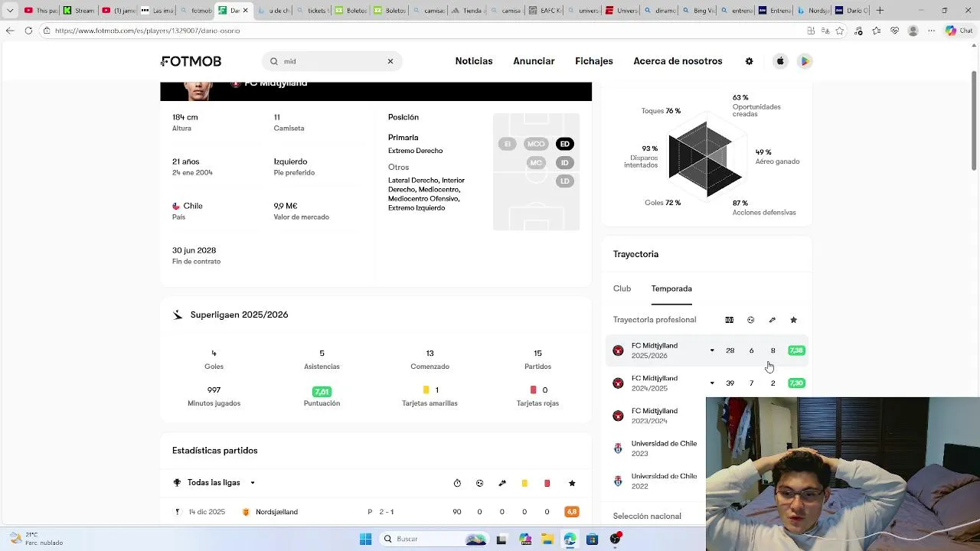Close the current Dario Osorio tab
This screenshot has height=551, width=980.
click(x=245, y=10)
